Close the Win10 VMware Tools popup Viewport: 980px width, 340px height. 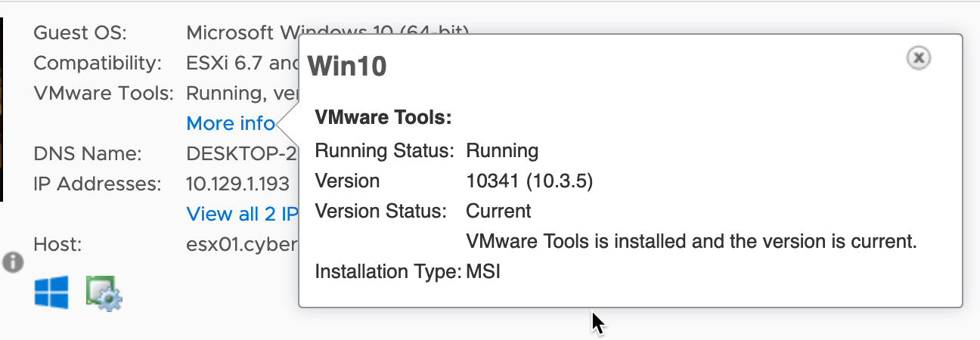coord(918,57)
